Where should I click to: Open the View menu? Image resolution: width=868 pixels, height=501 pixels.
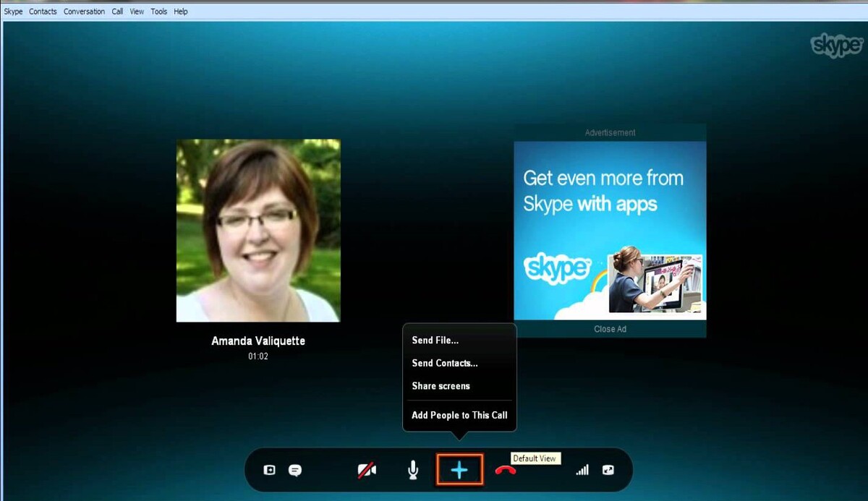coord(137,12)
